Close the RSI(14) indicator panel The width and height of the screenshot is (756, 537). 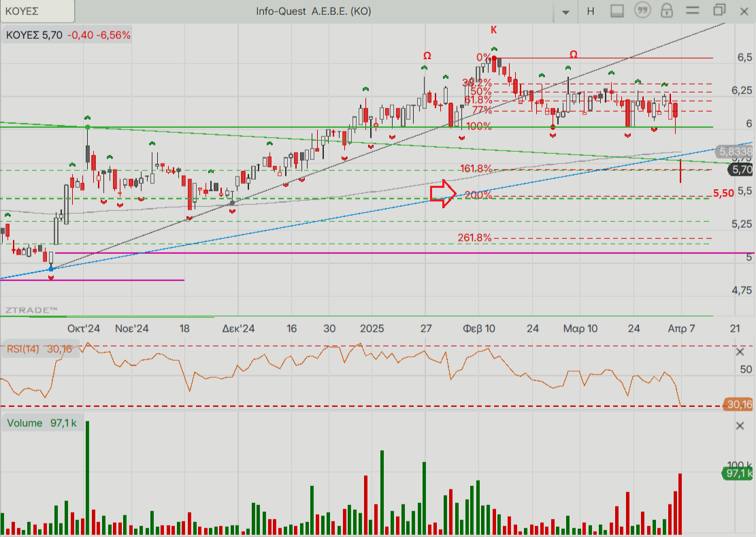[x=740, y=352]
